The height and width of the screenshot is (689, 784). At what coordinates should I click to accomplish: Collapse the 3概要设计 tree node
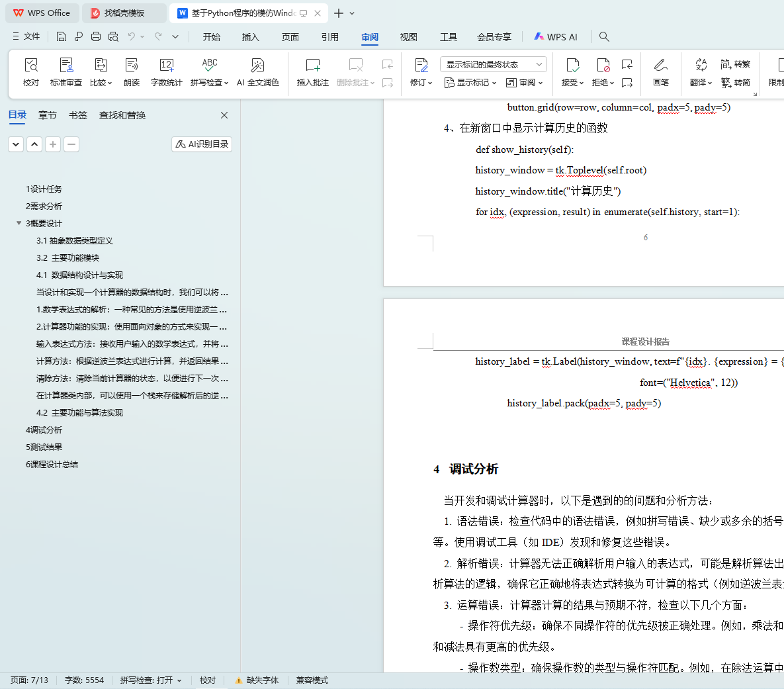coord(19,223)
